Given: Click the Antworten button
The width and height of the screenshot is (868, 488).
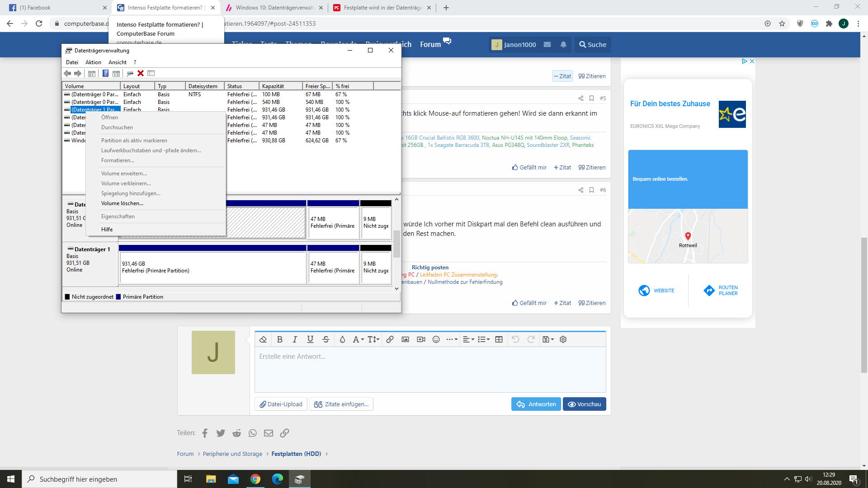Looking at the screenshot, I should point(536,404).
